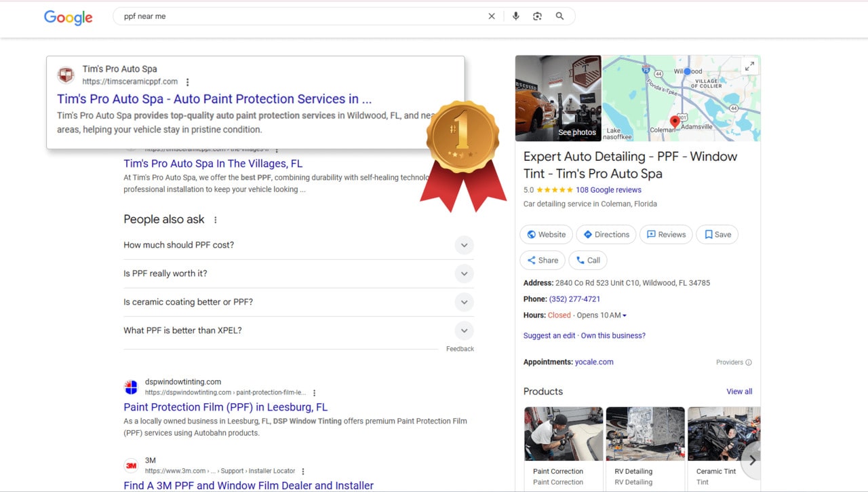Expand the map with arrows icon

click(749, 67)
